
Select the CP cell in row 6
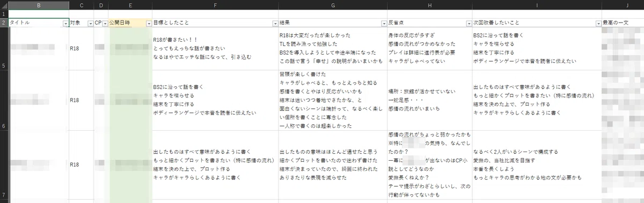100,100
